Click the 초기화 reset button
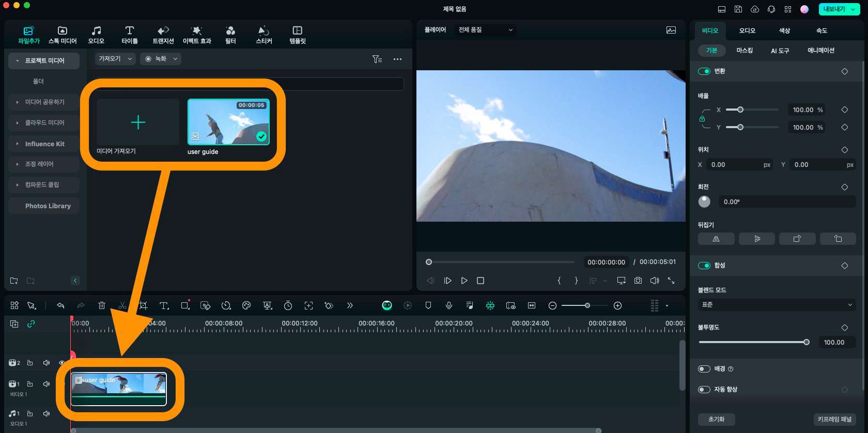Screen dimensions: 868x433 (x=716, y=420)
